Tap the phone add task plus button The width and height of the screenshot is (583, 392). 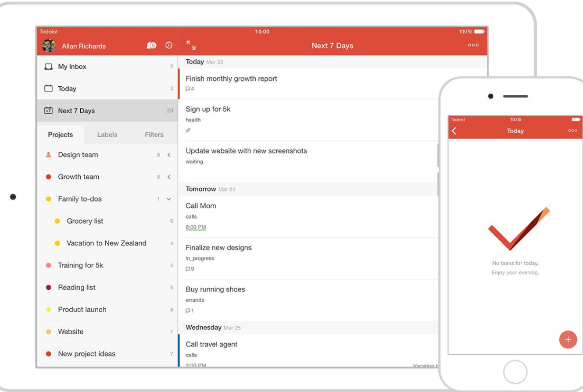[x=568, y=340]
